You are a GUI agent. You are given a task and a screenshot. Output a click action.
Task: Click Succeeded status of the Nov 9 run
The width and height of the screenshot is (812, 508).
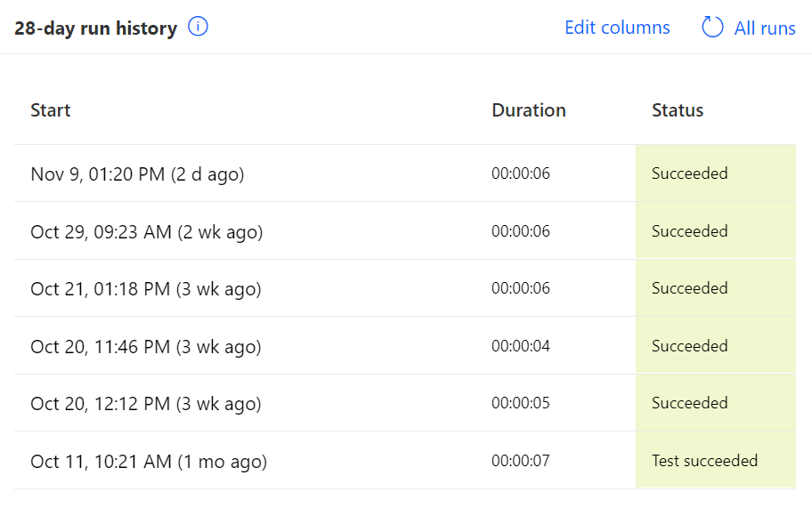[689, 173]
